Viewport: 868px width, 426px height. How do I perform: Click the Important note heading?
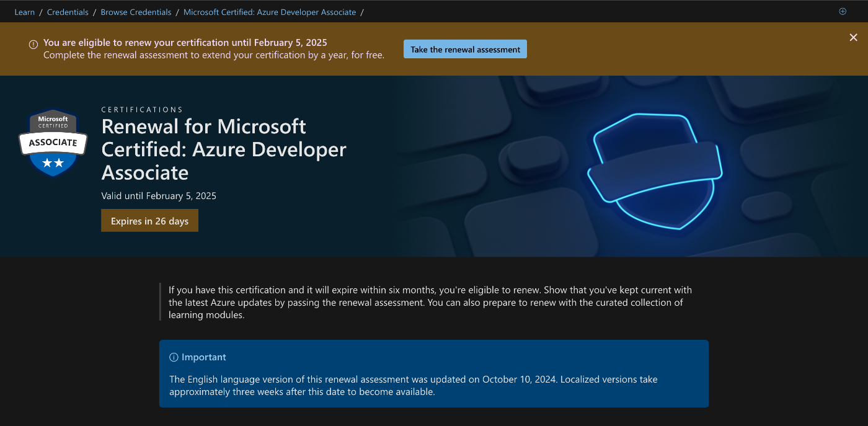pyautogui.click(x=203, y=357)
